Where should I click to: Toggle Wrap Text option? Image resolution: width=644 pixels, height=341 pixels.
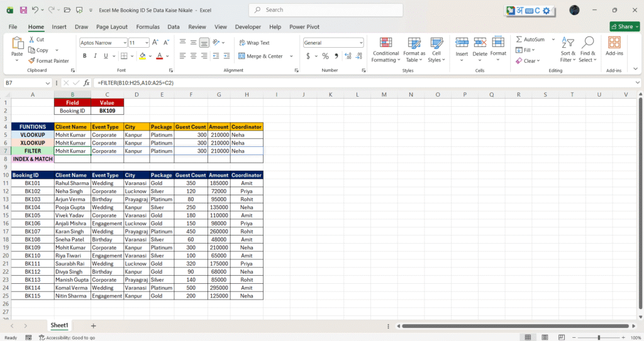coord(254,43)
